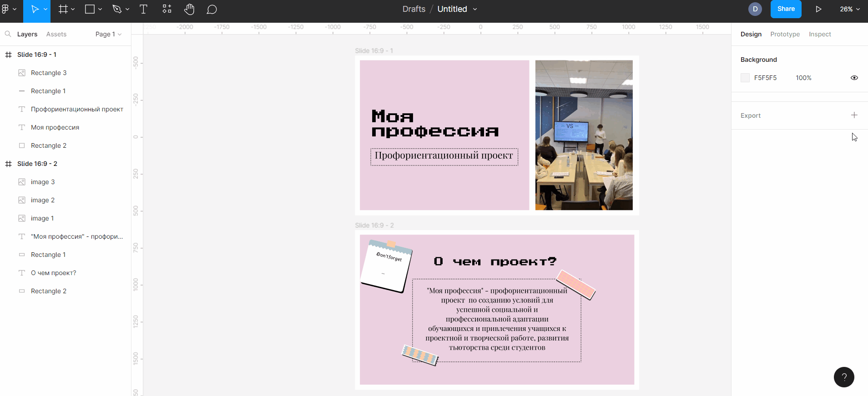This screenshot has width=868, height=396.
Task: Open the Untitled file name dropdown arrow
Action: pyautogui.click(x=475, y=9)
